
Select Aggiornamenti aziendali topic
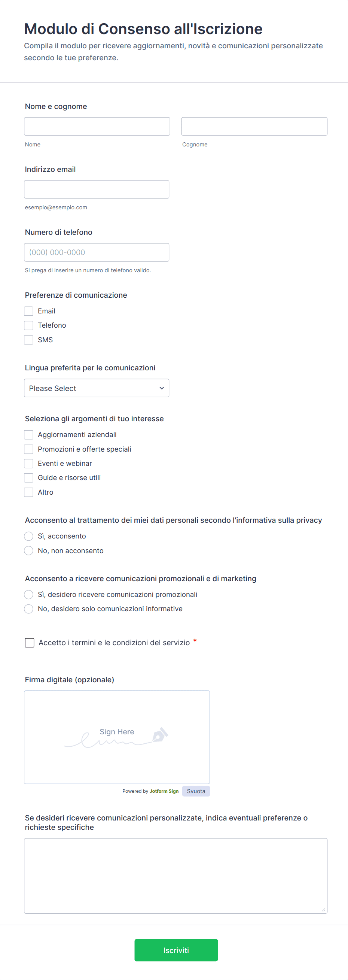pyautogui.click(x=29, y=434)
